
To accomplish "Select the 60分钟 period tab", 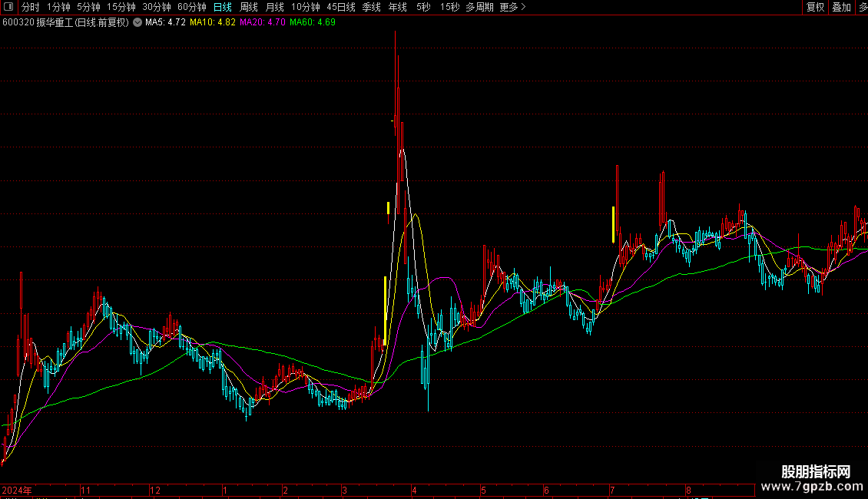I will pyautogui.click(x=192, y=7).
